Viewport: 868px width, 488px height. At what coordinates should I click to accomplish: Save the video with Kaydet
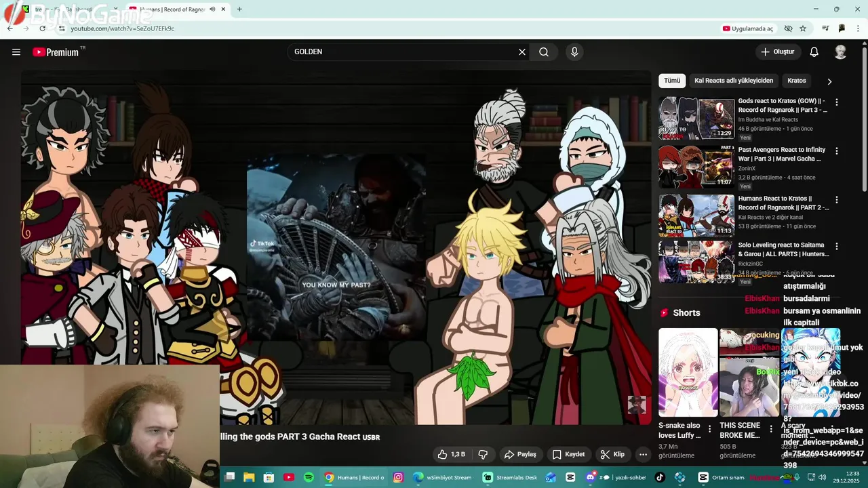click(x=568, y=454)
